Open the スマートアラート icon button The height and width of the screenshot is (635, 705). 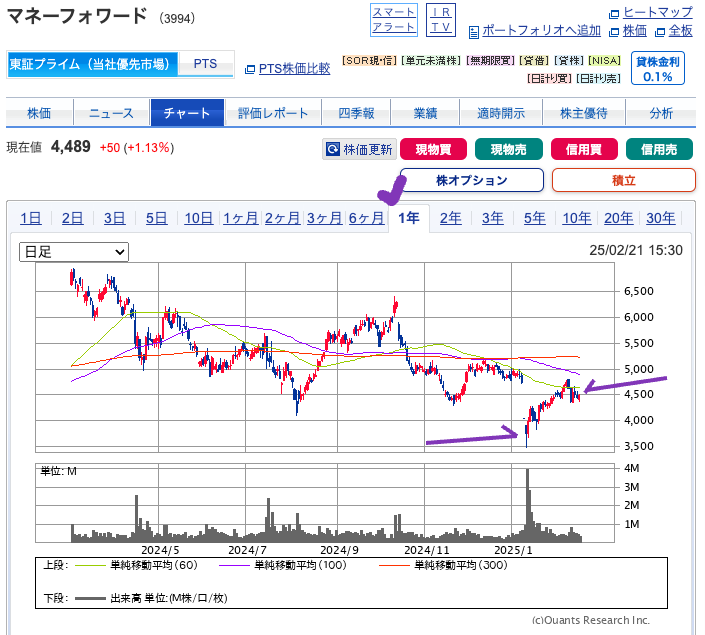(394, 20)
